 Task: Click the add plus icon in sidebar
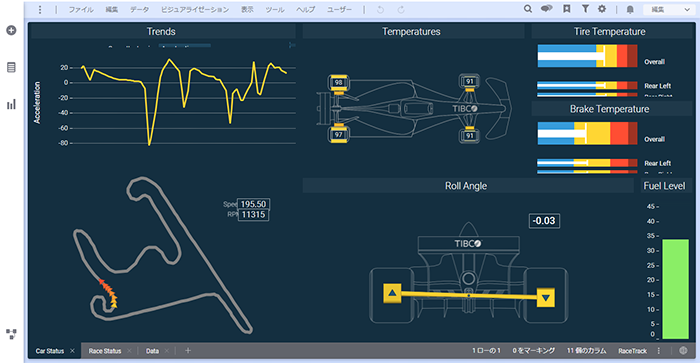[x=12, y=30]
